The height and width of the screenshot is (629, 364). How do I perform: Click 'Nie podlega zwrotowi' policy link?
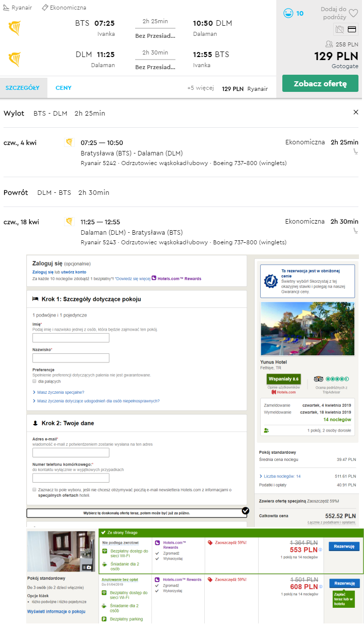coord(120,543)
